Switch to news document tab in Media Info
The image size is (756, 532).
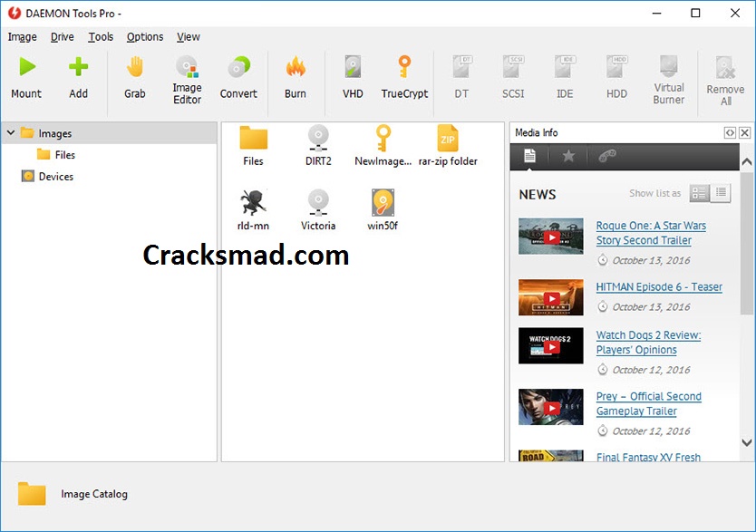coord(529,156)
